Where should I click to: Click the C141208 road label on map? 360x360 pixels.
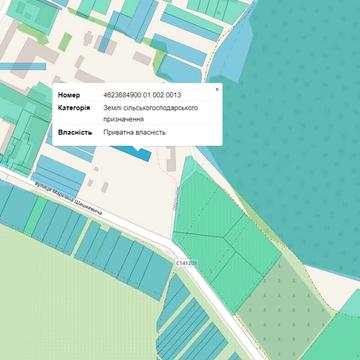click(186, 263)
